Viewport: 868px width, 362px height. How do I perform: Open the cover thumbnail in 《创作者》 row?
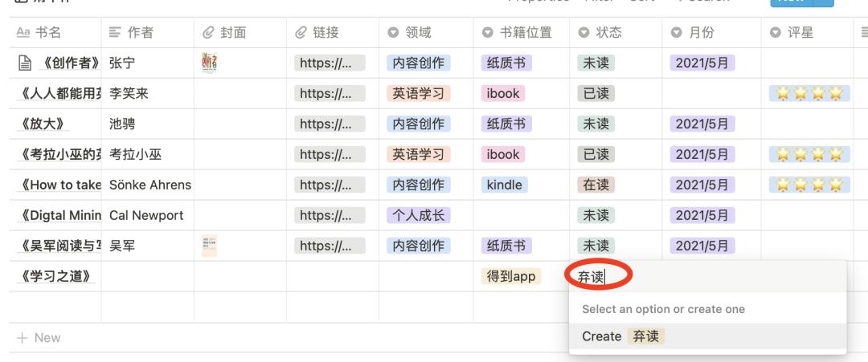(209, 63)
